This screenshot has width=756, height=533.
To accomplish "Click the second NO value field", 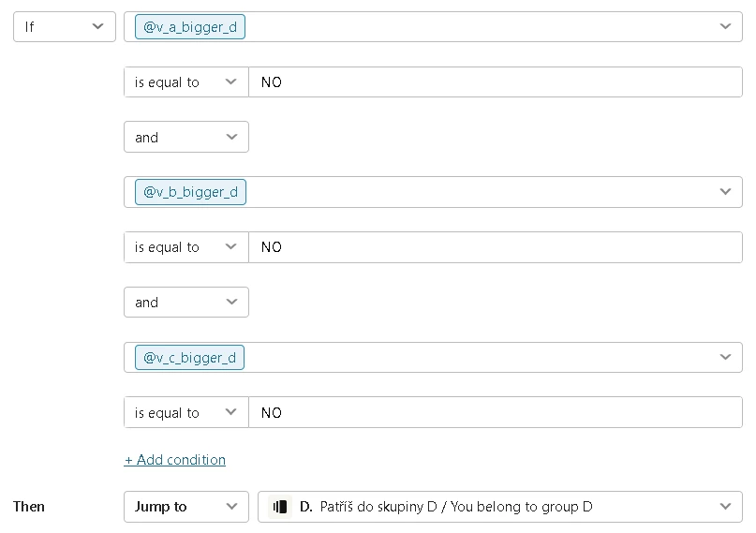I will click(x=495, y=247).
